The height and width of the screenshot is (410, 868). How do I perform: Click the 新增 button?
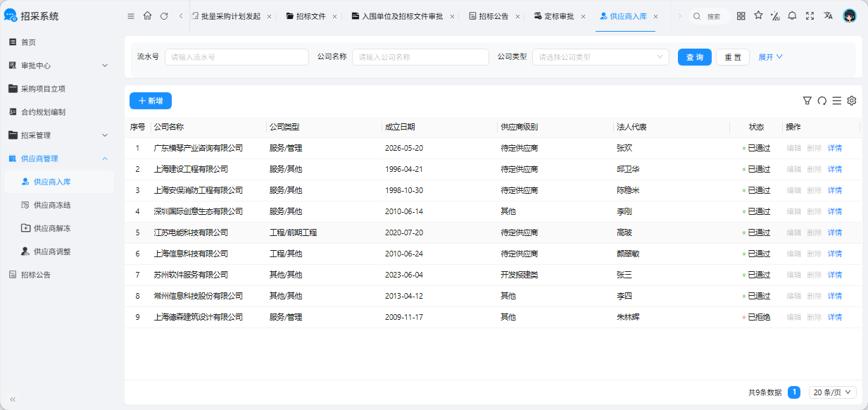151,101
